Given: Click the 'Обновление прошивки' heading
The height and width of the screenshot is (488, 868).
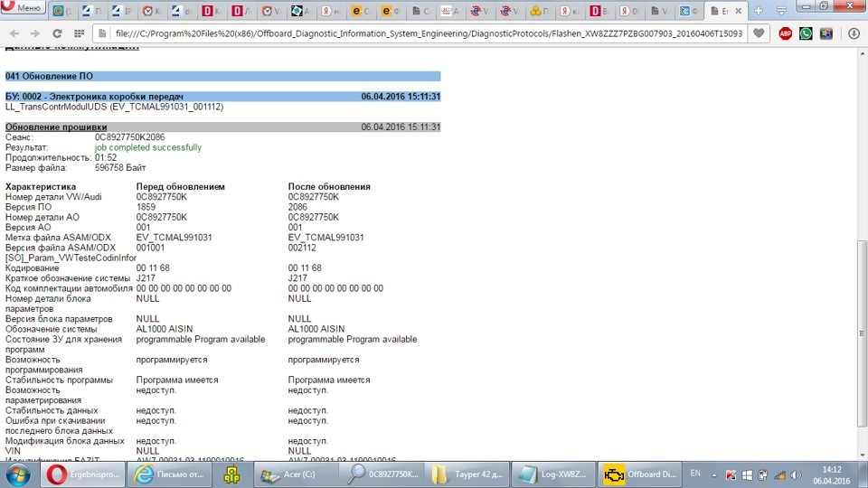Looking at the screenshot, I should pyautogui.click(x=56, y=127).
